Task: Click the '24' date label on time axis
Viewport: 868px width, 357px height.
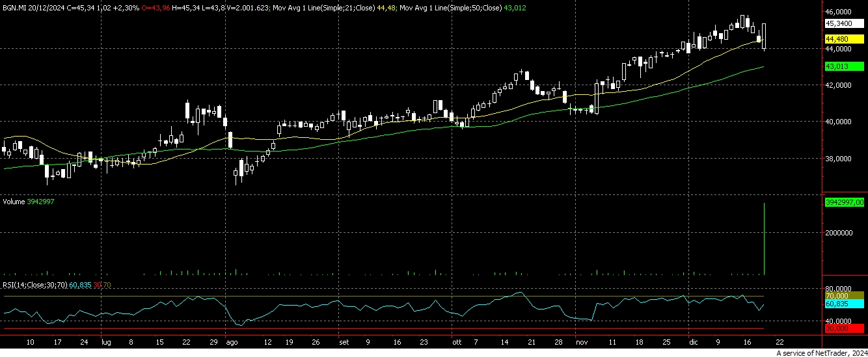Action: (84, 341)
